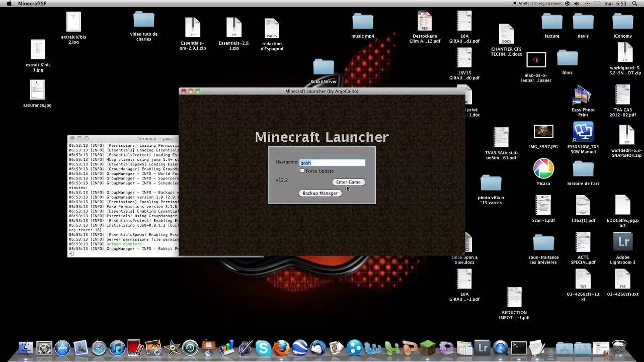Open the Apple menu

point(9,4)
